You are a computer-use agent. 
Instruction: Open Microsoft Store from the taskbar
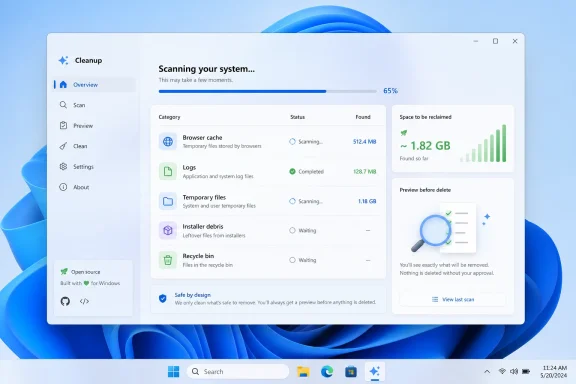coord(351,372)
